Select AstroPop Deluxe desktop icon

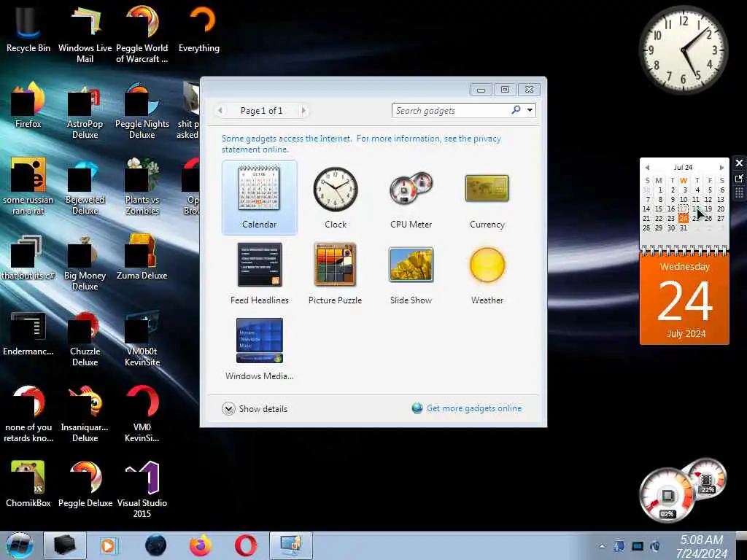pyautogui.click(x=85, y=111)
